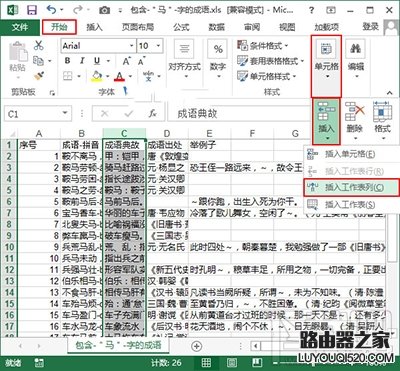Viewport: 400px width, 371px height.
Task: Open the font size dropdown
Action: [159, 46]
